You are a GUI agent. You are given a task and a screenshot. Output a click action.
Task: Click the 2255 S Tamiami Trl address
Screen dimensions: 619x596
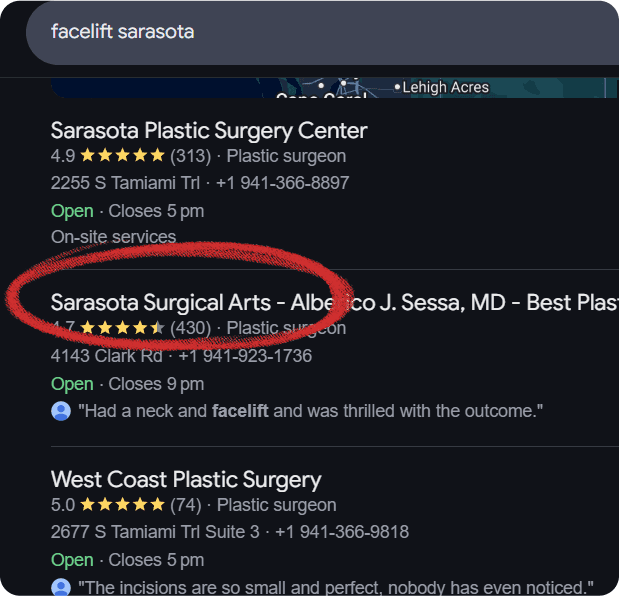[126, 183]
